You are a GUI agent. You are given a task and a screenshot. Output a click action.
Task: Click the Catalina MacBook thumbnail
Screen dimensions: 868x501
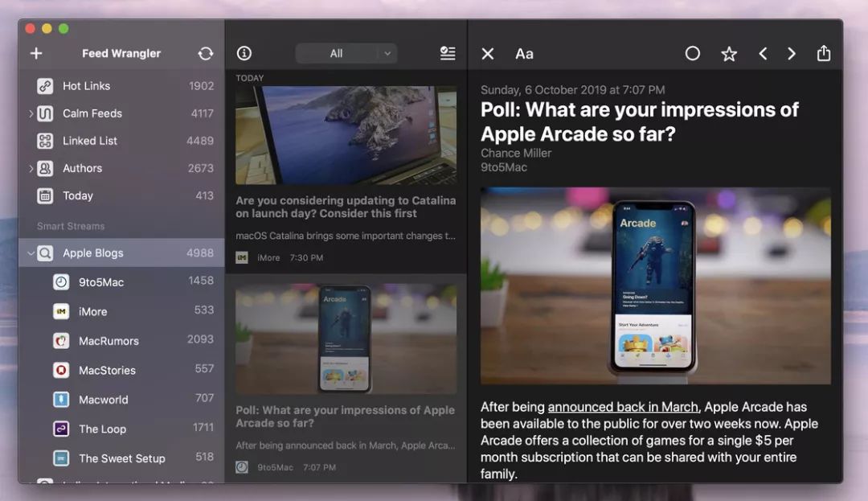[x=346, y=134]
